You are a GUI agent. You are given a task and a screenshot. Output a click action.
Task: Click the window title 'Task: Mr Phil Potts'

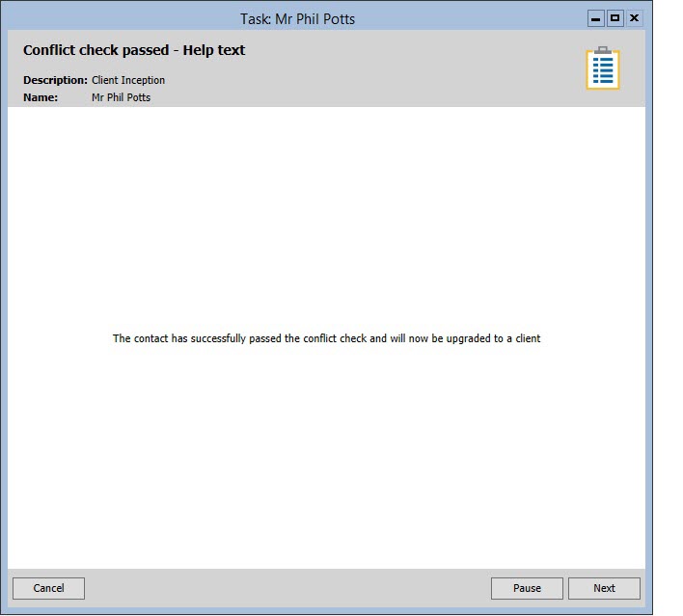(x=297, y=18)
